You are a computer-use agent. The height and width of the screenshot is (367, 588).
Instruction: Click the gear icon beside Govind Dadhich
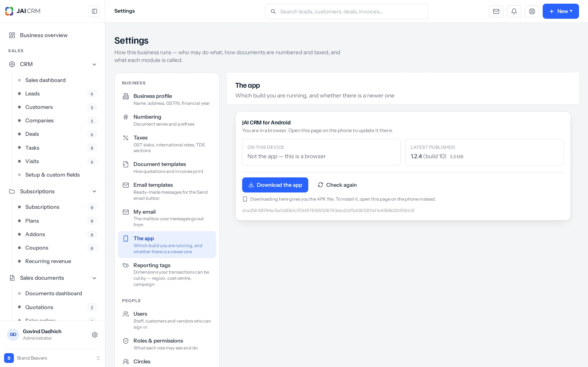point(95,335)
